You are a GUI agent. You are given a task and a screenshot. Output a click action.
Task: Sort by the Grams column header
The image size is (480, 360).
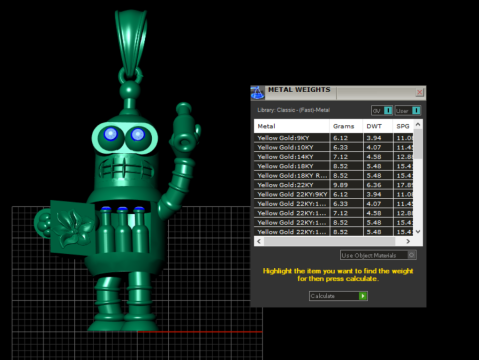[346, 126]
